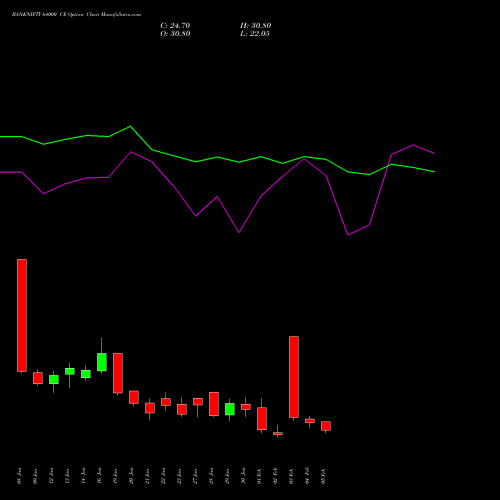500x500 pixels.
Task: Click the 20 Jan date label
Action: coord(131,476)
